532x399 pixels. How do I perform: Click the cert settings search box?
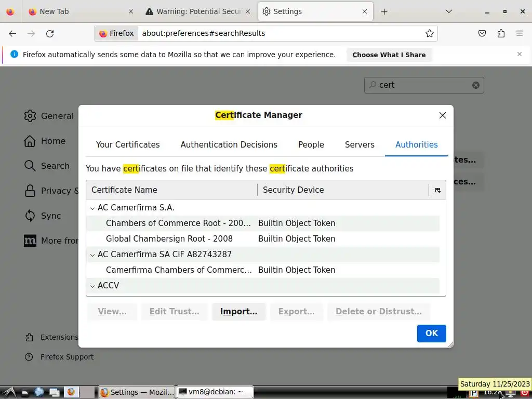click(x=424, y=85)
